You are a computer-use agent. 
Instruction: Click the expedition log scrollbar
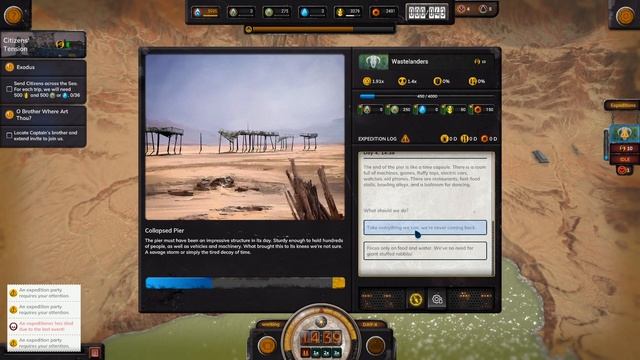493,248
